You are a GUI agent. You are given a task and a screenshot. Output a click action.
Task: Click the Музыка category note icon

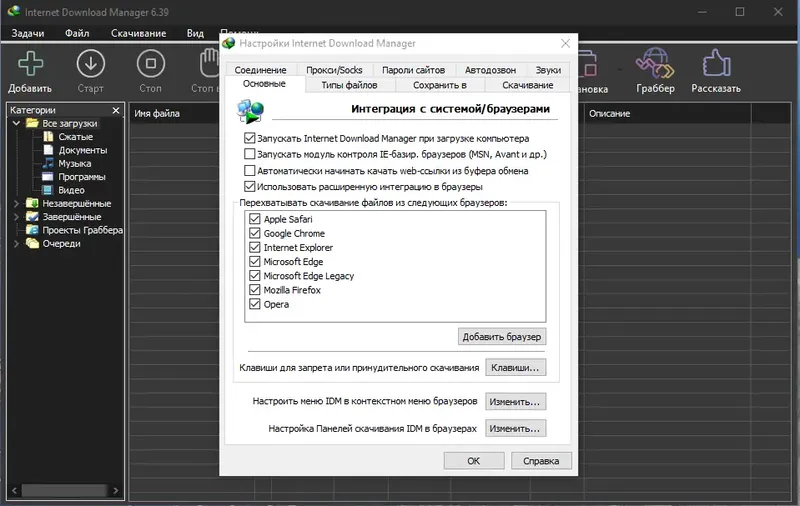pos(48,163)
